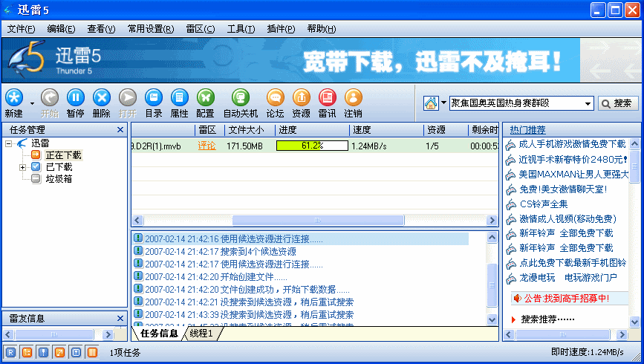
Task: Click task list scroll left arrow
Action: [x=137, y=220]
